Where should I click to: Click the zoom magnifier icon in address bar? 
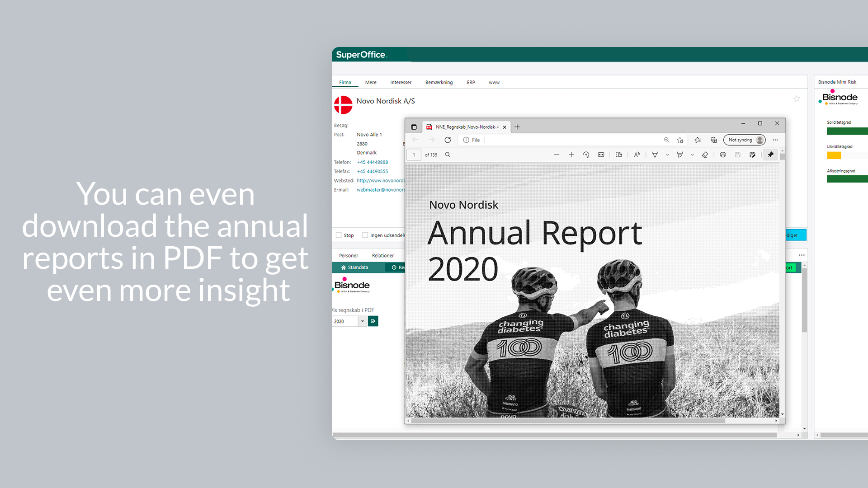[x=666, y=140]
